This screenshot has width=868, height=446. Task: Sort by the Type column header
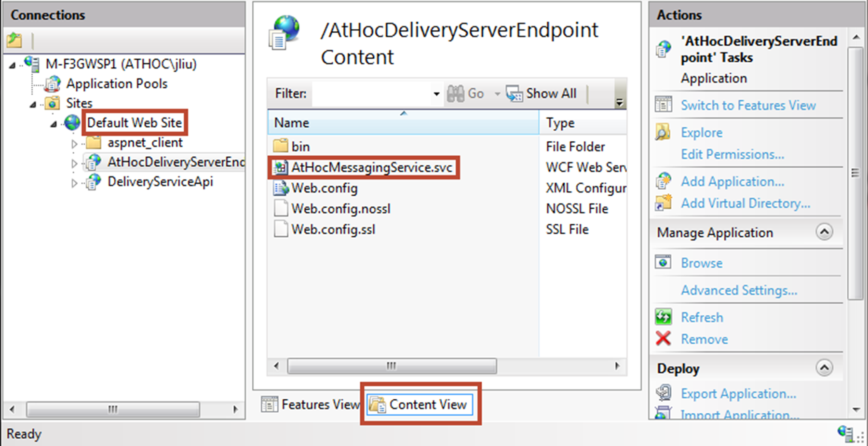tap(583, 122)
